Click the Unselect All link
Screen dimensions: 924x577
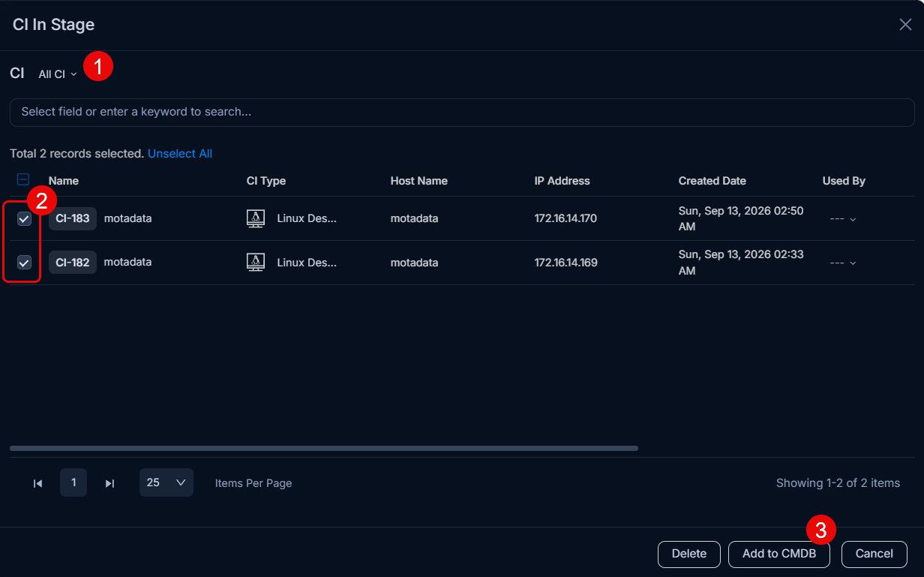point(180,153)
